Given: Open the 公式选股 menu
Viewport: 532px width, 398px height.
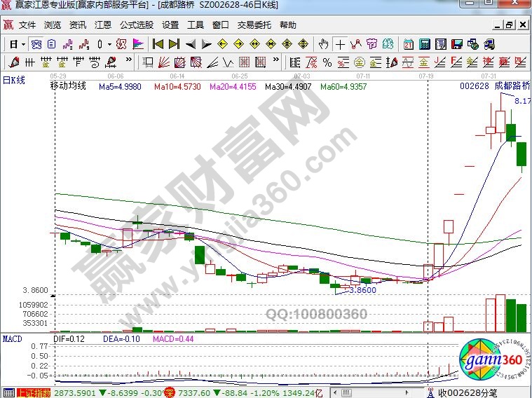Looking at the screenshot, I should pos(136,25).
